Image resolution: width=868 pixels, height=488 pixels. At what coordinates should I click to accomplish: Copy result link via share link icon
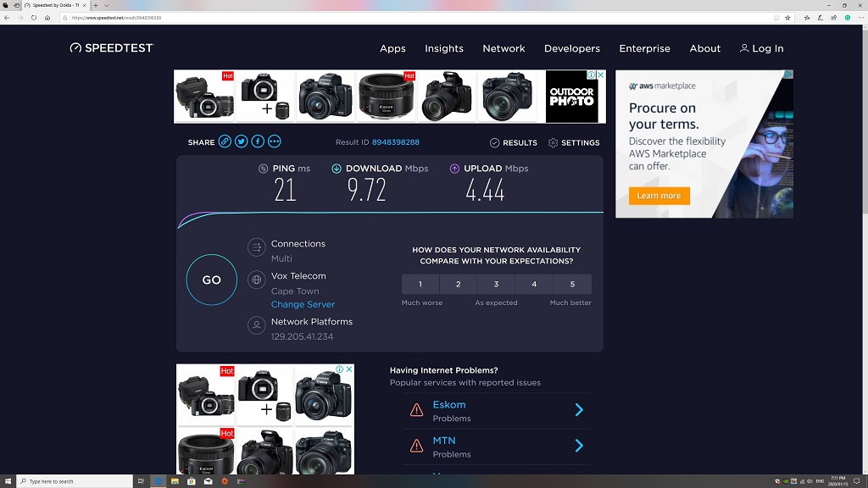click(224, 141)
